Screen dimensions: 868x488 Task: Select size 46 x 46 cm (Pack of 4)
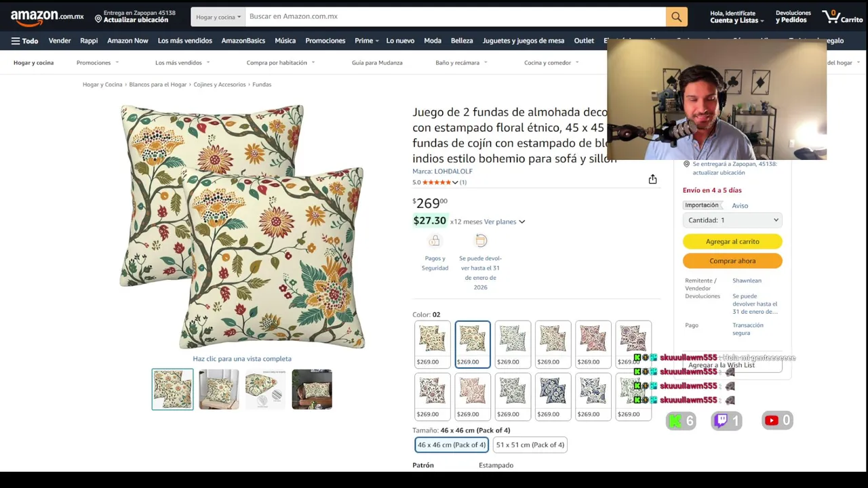452,445
